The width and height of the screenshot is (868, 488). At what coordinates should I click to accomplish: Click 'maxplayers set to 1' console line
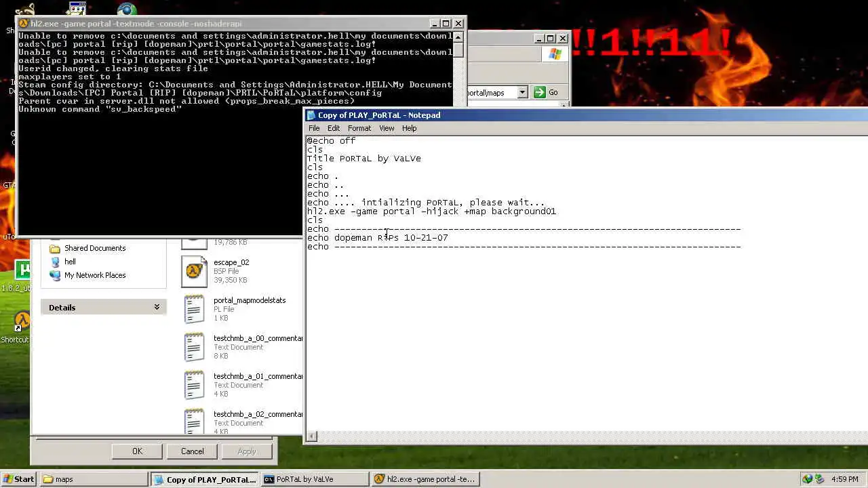point(70,77)
